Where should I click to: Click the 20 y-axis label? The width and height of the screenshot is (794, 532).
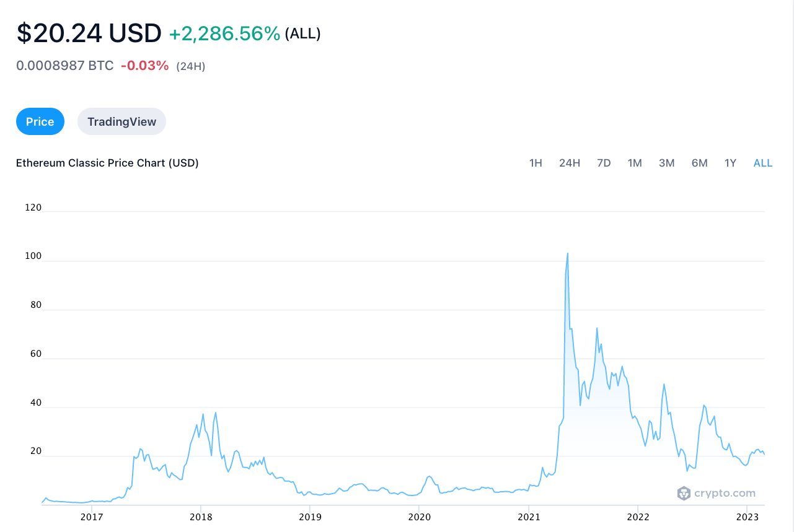point(35,451)
